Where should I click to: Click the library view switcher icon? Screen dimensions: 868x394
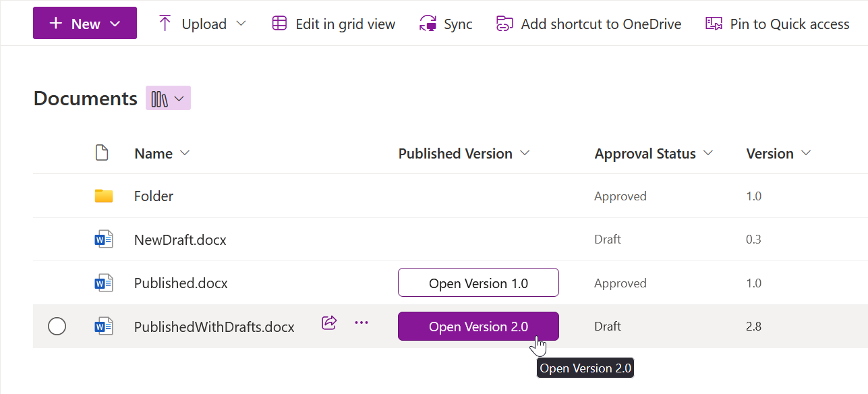(x=159, y=98)
